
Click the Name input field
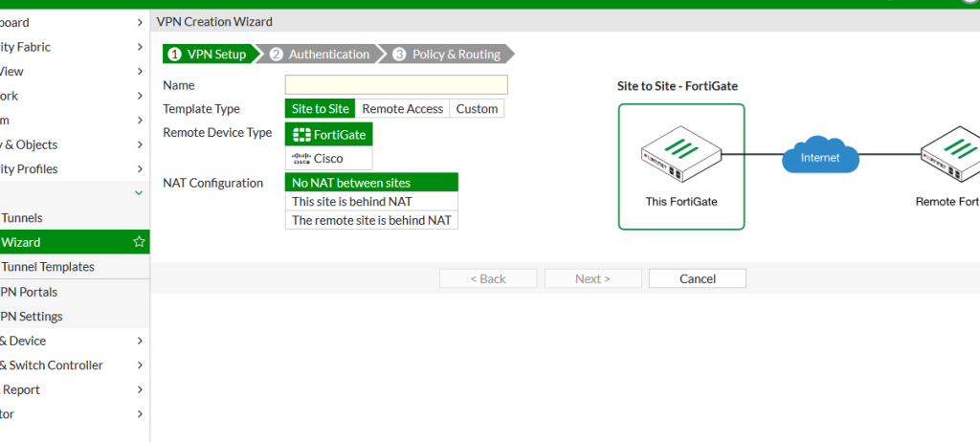tap(396, 85)
